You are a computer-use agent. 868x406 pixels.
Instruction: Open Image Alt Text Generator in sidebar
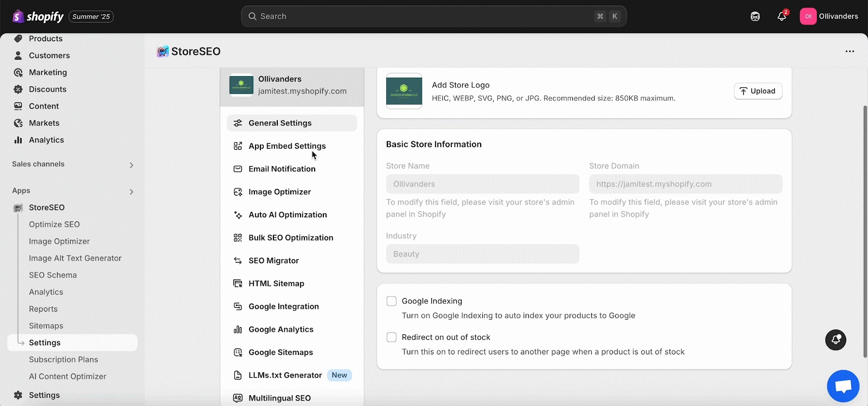point(75,258)
